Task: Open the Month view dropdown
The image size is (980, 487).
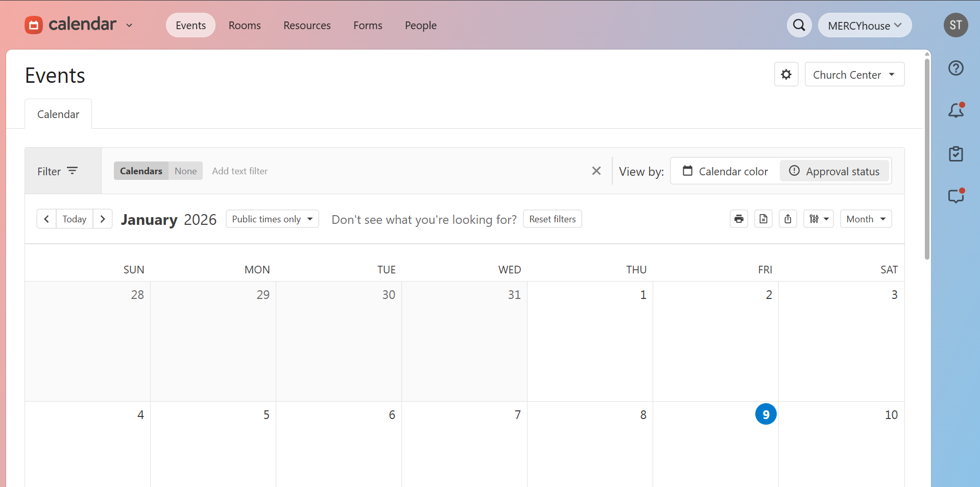Action: tap(866, 219)
